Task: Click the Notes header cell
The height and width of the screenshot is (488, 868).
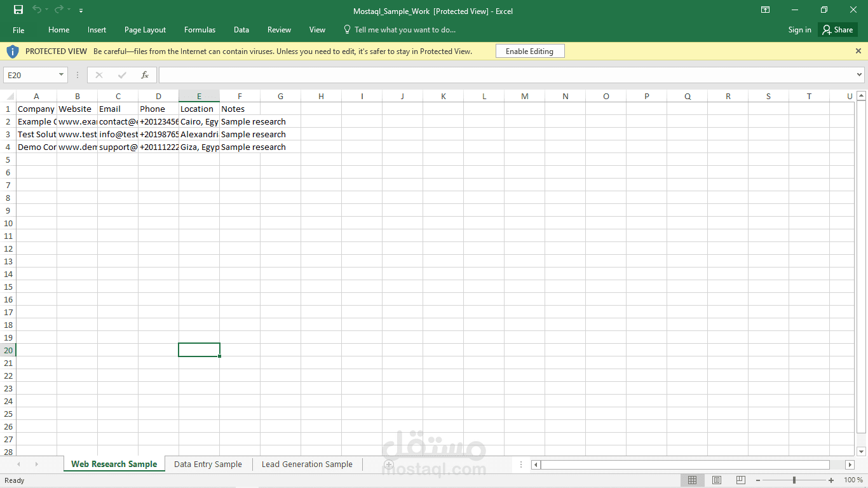Action: [x=240, y=109]
